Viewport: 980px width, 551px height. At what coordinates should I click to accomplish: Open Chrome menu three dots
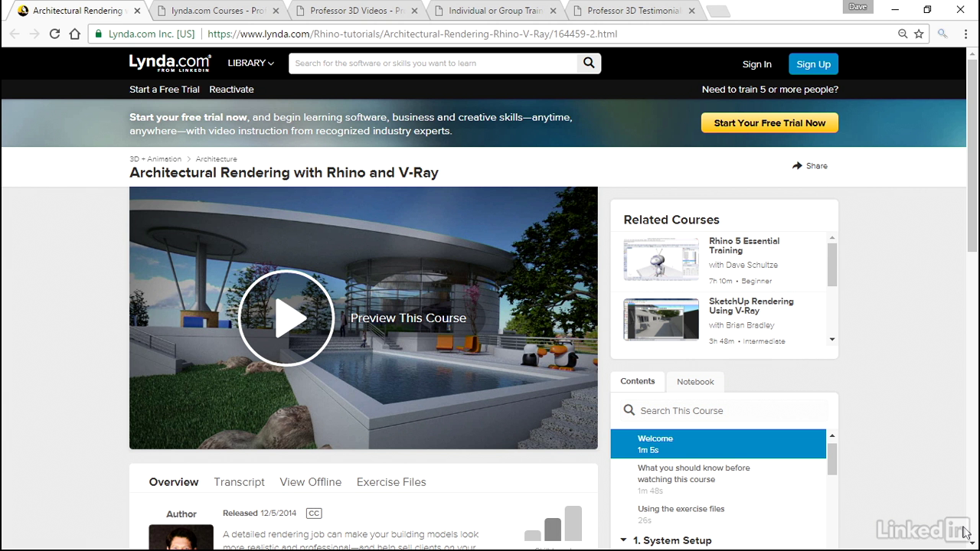point(966,34)
